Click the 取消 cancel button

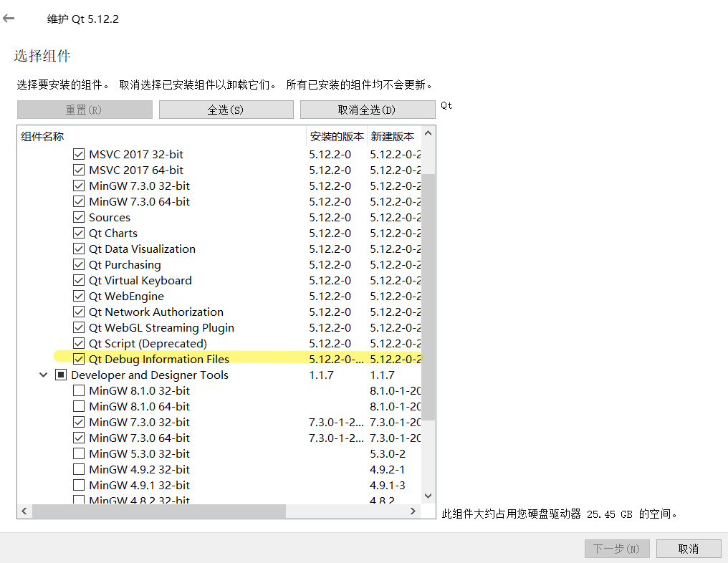click(688, 548)
